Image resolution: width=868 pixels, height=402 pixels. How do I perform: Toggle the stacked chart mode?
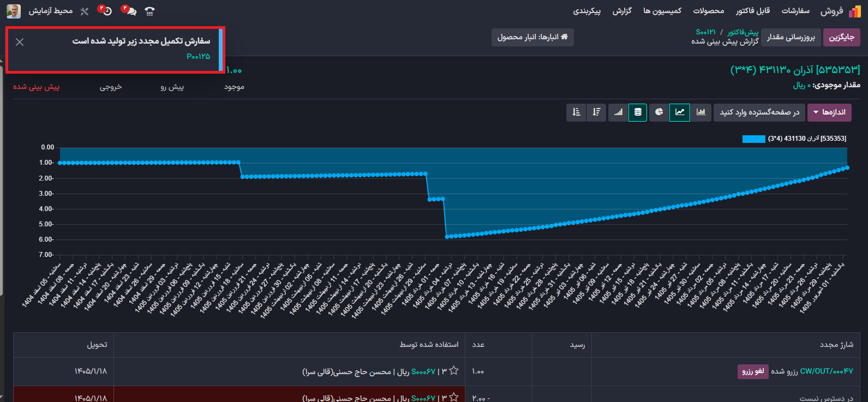638,112
